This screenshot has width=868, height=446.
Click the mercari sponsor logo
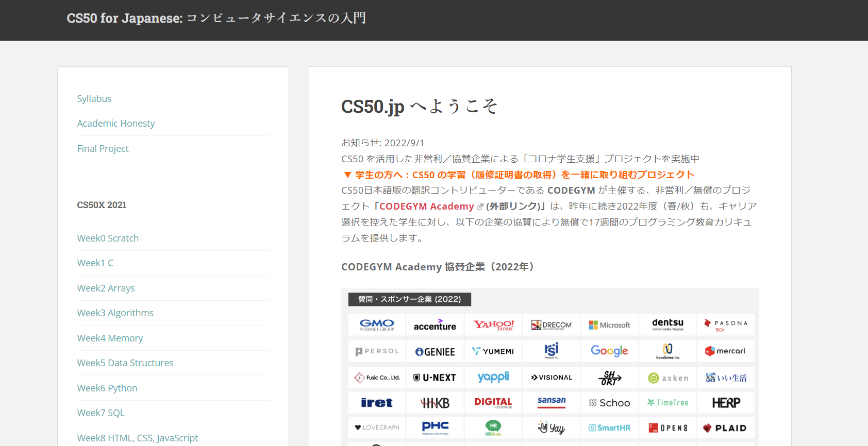point(726,351)
